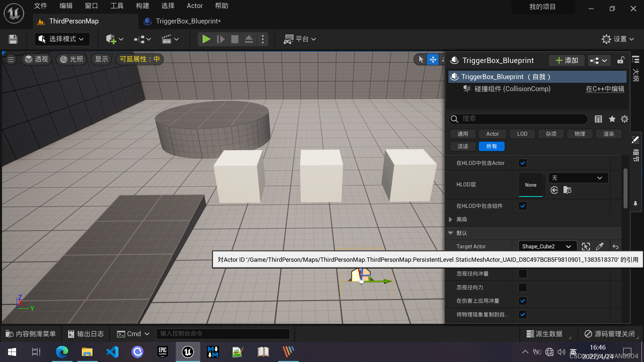This screenshot has height=362, width=644.
Task: Click the favorites star filter icon
Action: pyautogui.click(x=612, y=119)
